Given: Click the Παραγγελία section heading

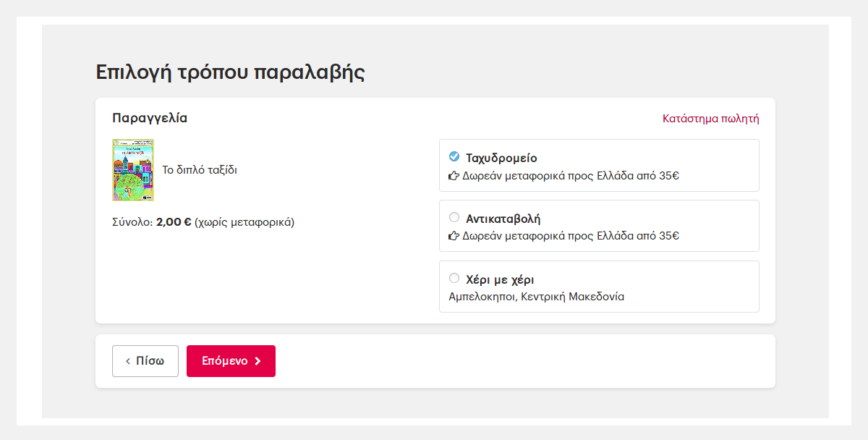Looking at the screenshot, I should [x=150, y=118].
